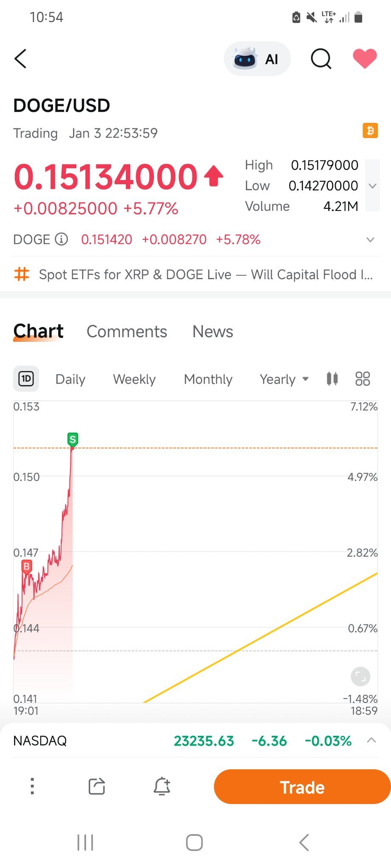Go back with the top-left arrow

(x=20, y=58)
